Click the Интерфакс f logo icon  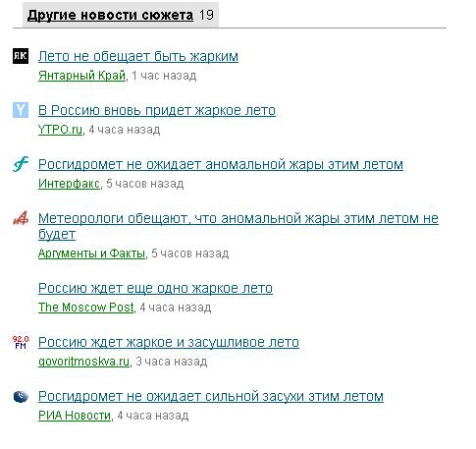pos(21,164)
